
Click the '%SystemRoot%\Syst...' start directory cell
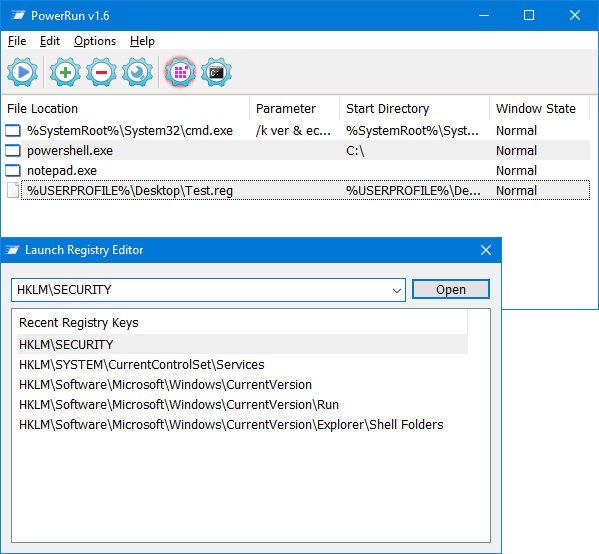(x=412, y=131)
